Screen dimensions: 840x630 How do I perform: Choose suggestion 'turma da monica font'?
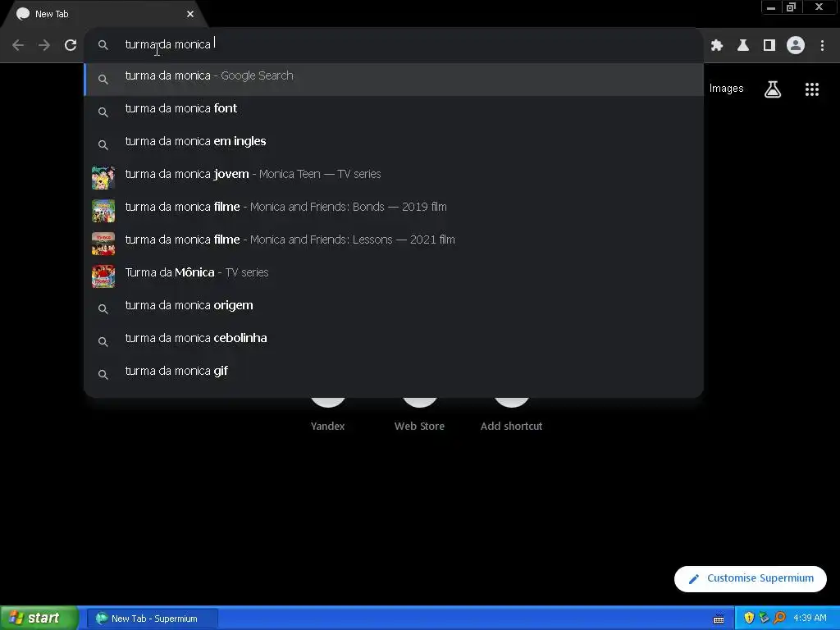click(x=394, y=112)
